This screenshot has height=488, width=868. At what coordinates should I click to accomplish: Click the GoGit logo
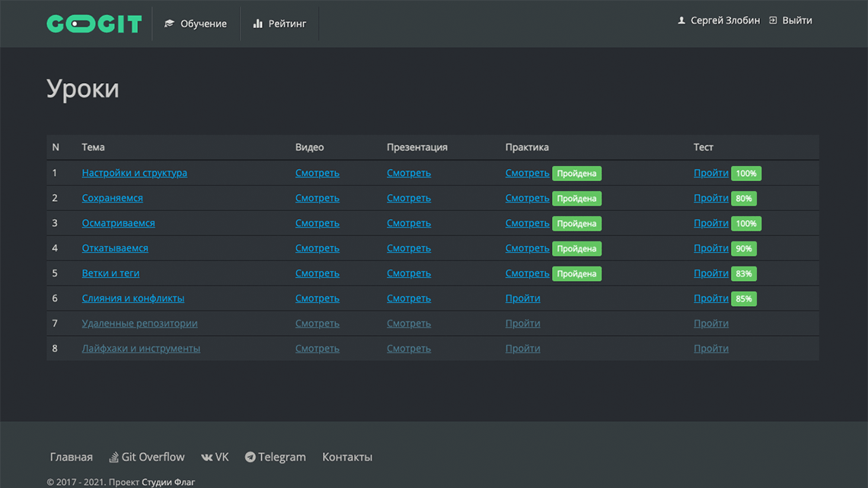point(94,24)
